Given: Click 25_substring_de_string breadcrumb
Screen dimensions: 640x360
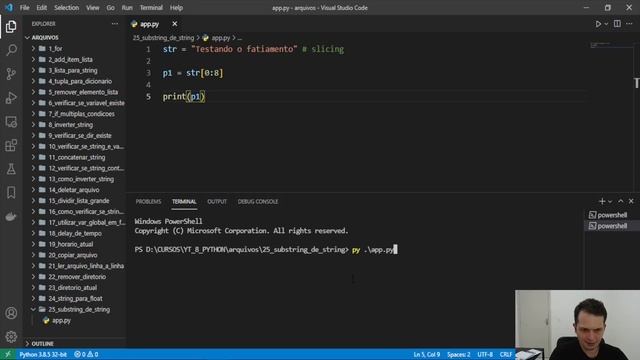Looking at the screenshot, I should [x=163, y=38].
